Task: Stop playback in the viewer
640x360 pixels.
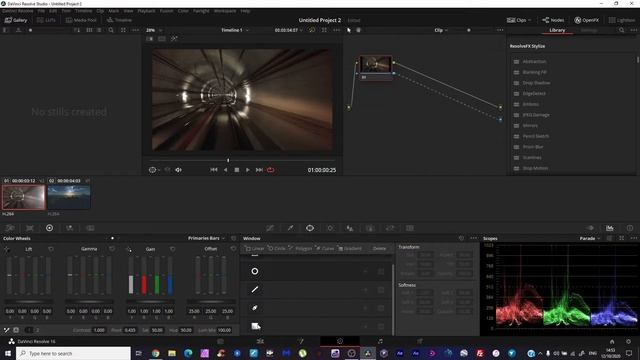Action: coord(237,170)
